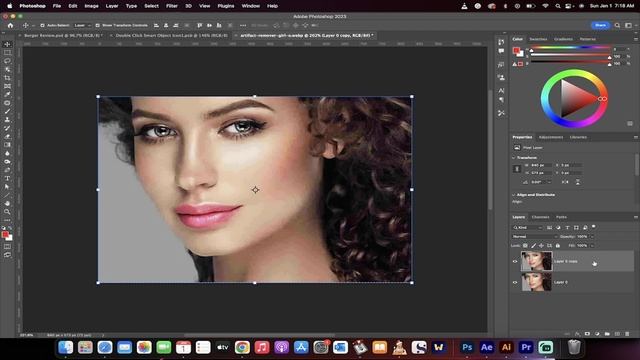Open Google Chrome from the Dock
This screenshot has height=360, width=640.
242,347
